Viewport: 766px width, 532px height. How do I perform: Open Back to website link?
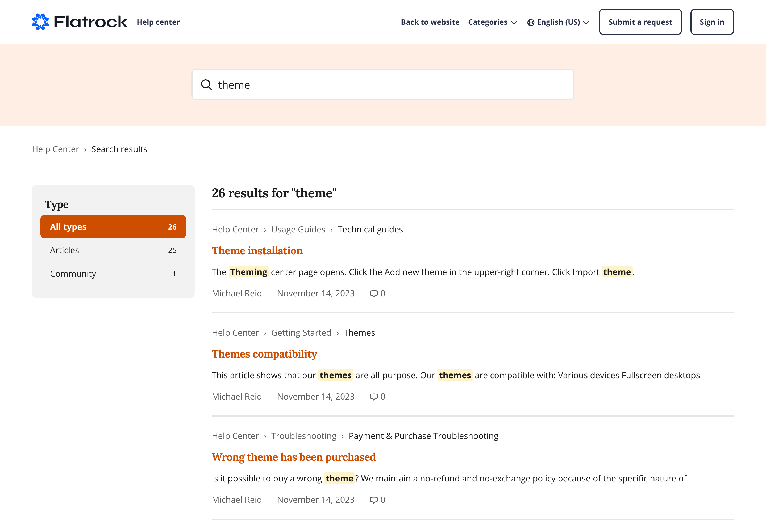click(430, 22)
